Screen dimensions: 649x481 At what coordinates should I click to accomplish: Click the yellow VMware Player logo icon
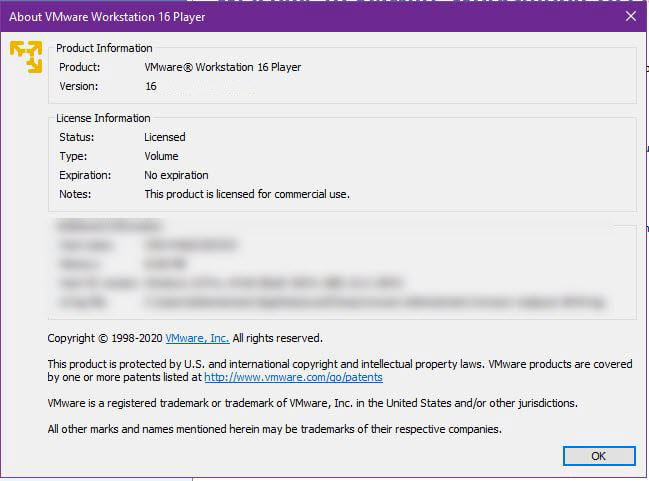(26, 57)
